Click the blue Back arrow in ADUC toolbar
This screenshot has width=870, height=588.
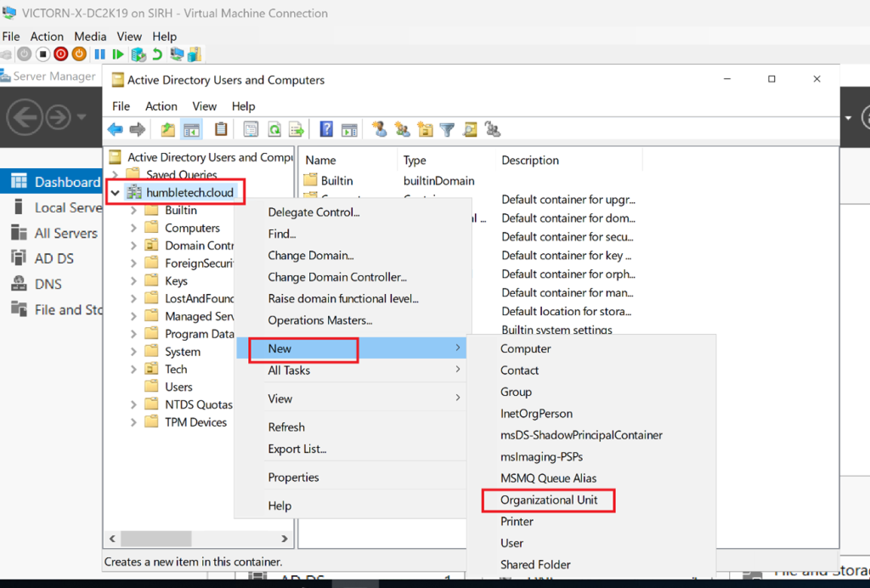[115, 130]
